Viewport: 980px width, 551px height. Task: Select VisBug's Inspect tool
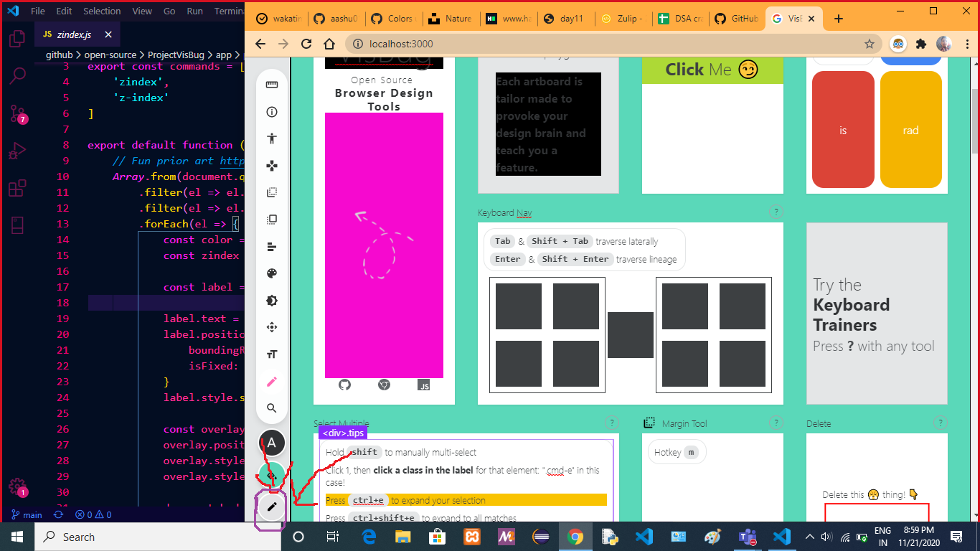pos(271,111)
